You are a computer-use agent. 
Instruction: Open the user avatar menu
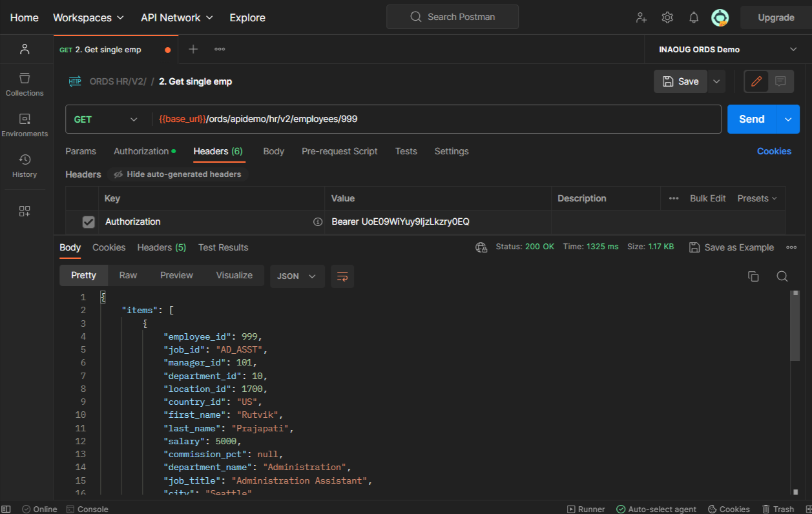point(720,17)
